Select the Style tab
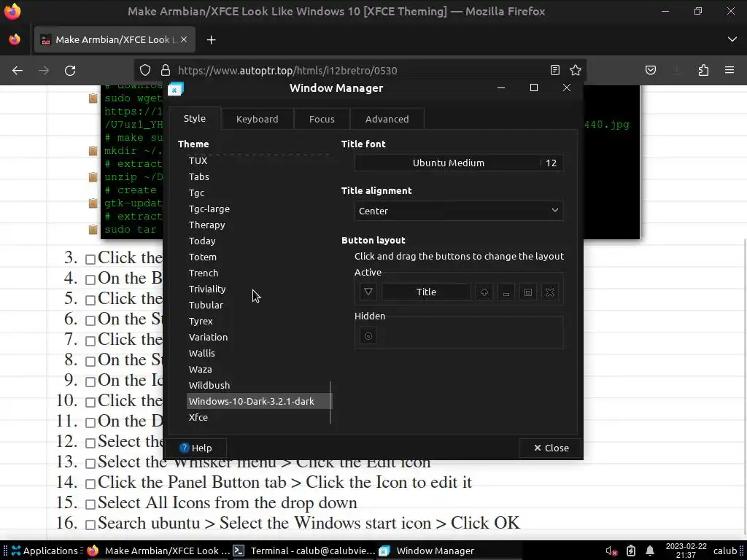Screen dimensions: 747x560 (x=195, y=119)
